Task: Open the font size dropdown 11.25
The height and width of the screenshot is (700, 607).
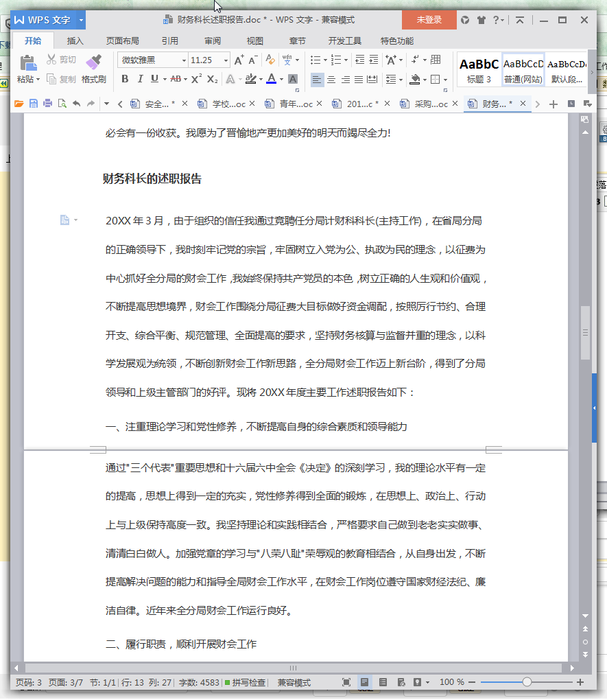Action: click(x=226, y=60)
